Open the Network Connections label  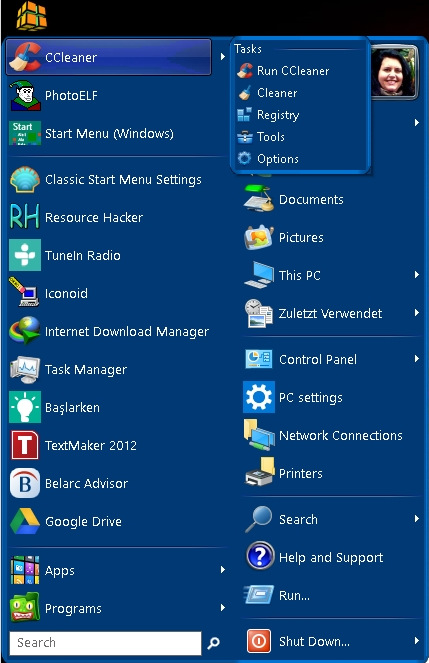click(341, 436)
